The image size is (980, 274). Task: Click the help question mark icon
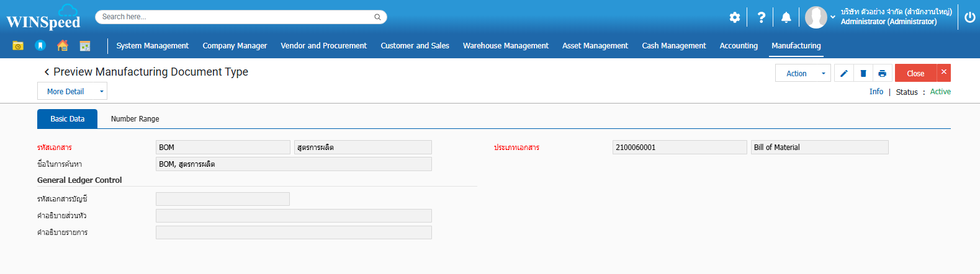(x=761, y=17)
